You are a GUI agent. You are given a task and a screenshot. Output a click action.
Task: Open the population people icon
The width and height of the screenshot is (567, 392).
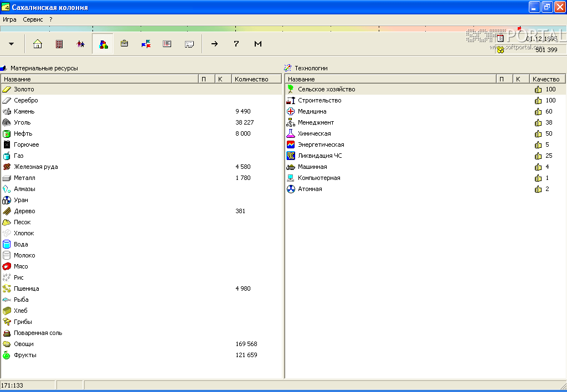pos(81,44)
